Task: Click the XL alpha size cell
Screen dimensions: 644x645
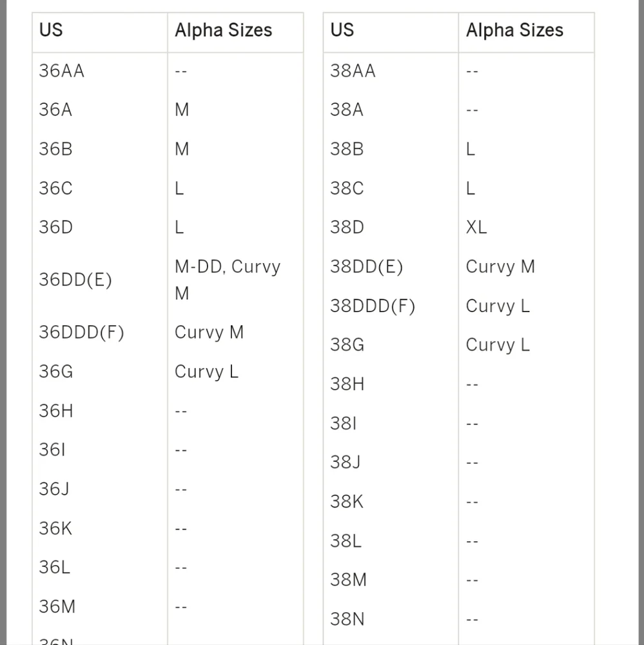Action: [476, 227]
